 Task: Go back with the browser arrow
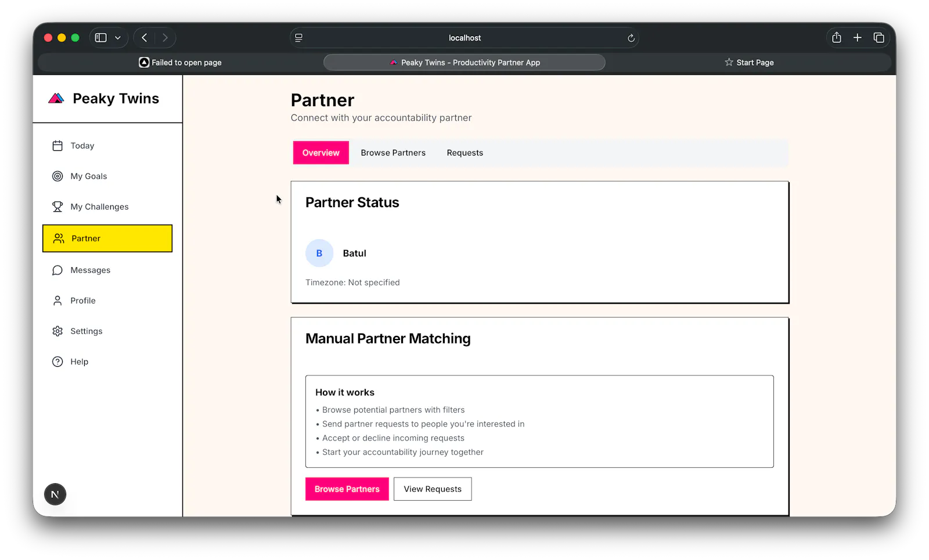(x=145, y=38)
